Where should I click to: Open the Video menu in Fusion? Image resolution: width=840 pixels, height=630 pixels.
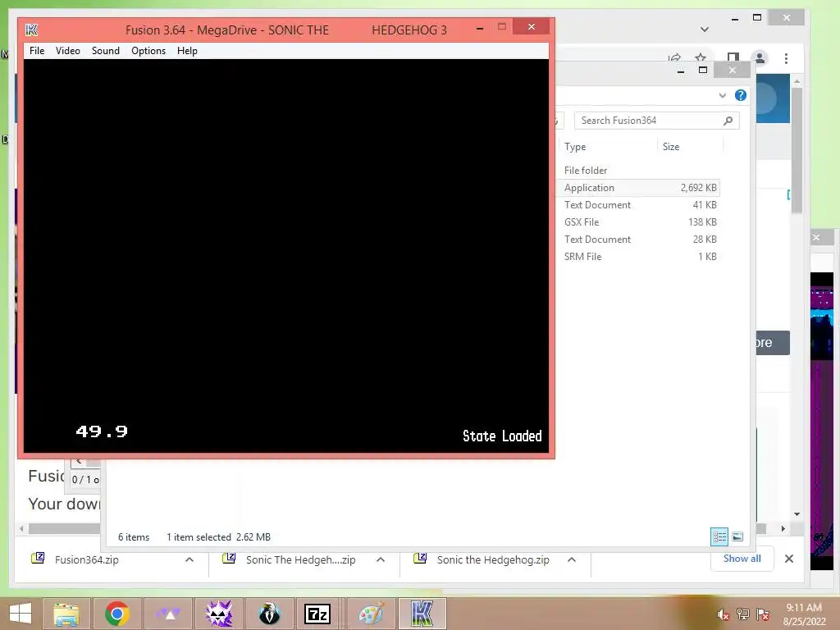pyautogui.click(x=68, y=51)
